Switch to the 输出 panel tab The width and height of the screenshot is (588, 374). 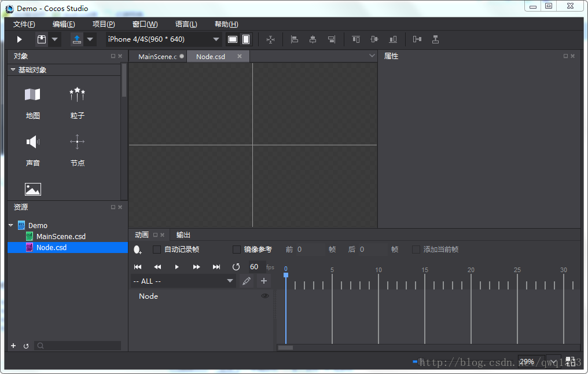click(x=183, y=235)
